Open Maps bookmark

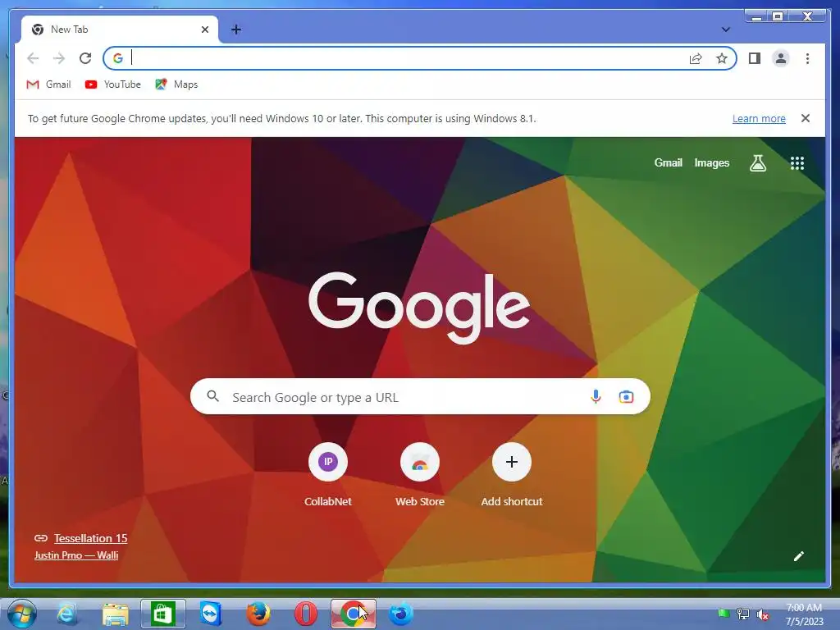(177, 84)
